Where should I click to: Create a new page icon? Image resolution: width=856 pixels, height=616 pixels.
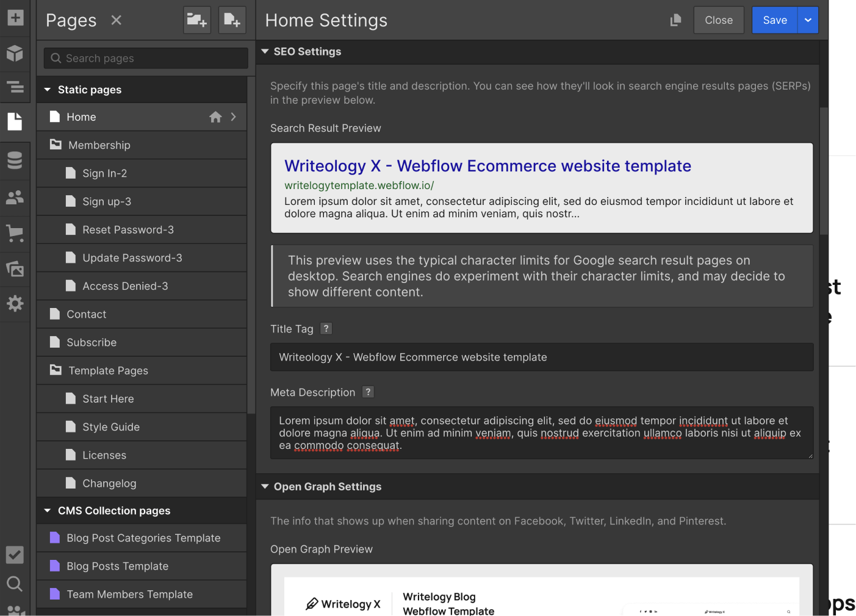point(232,20)
